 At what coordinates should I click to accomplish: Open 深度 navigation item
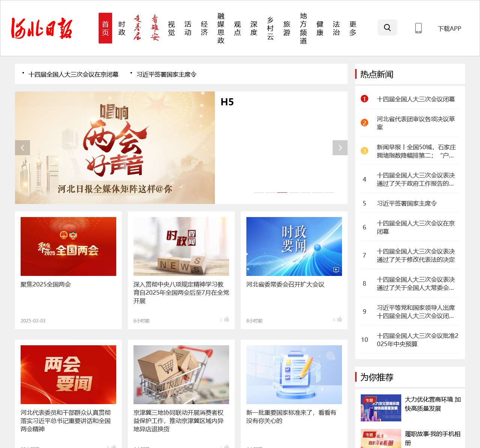point(254,28)
